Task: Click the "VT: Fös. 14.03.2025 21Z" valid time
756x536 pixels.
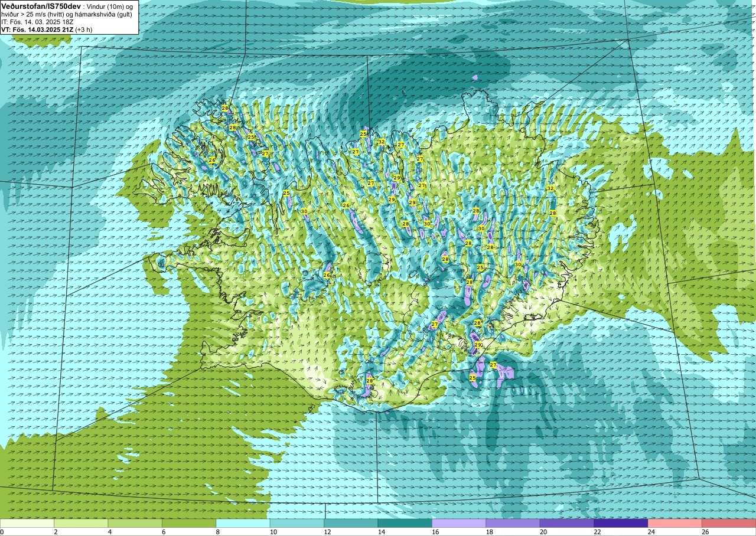Action: (37, 29)
